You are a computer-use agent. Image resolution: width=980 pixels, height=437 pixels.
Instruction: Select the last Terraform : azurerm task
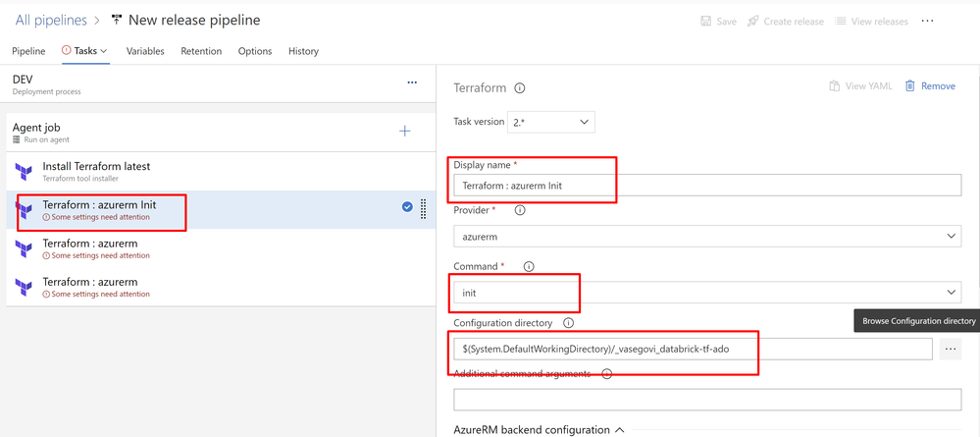[221, 287]
